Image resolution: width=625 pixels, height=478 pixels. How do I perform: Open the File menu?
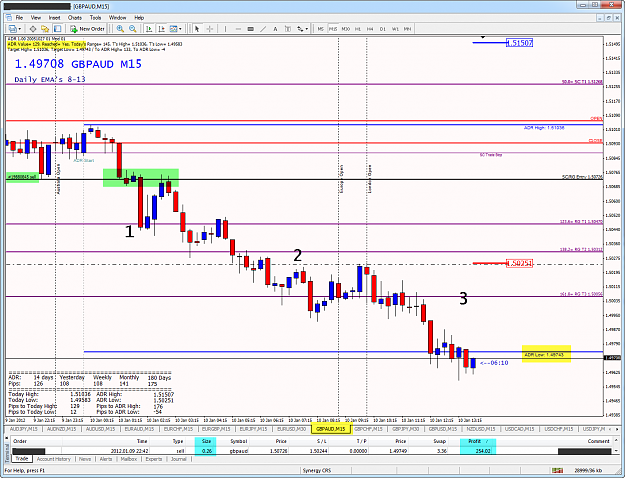click(19, 18)
